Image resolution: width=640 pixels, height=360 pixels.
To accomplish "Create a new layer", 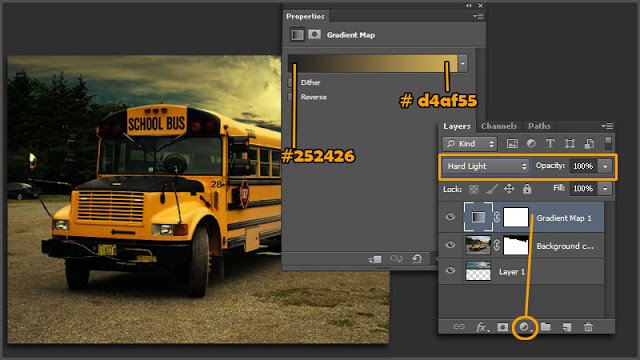I will click(567, 327).
